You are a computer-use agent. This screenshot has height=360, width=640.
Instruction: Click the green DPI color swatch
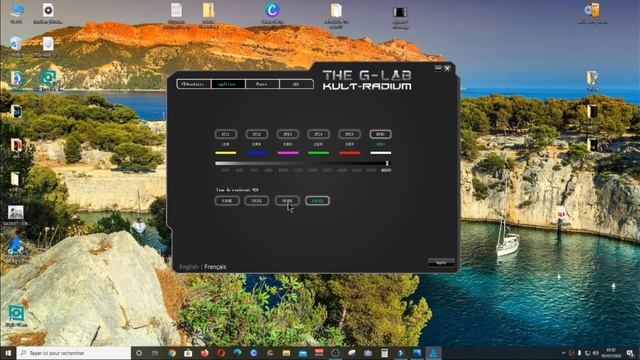[x=318, y=153]
